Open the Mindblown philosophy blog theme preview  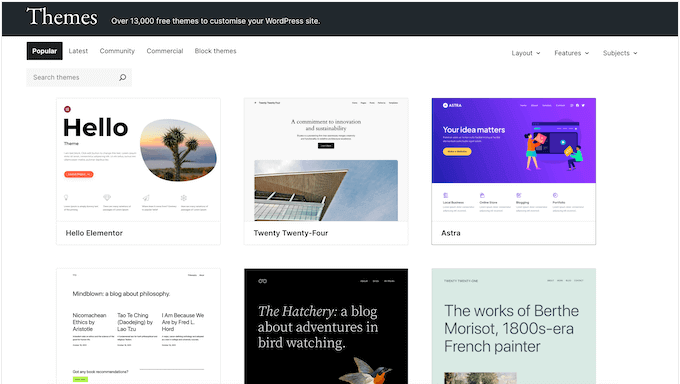138,326
